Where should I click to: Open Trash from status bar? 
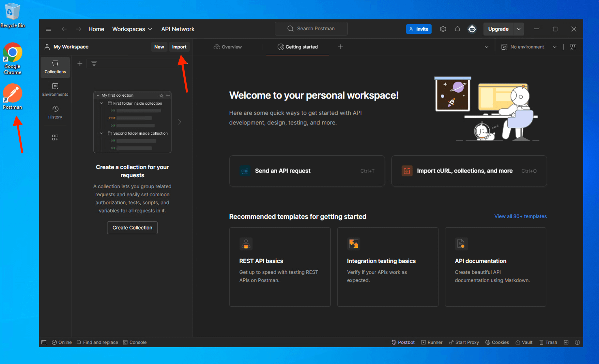pos(548,342)
